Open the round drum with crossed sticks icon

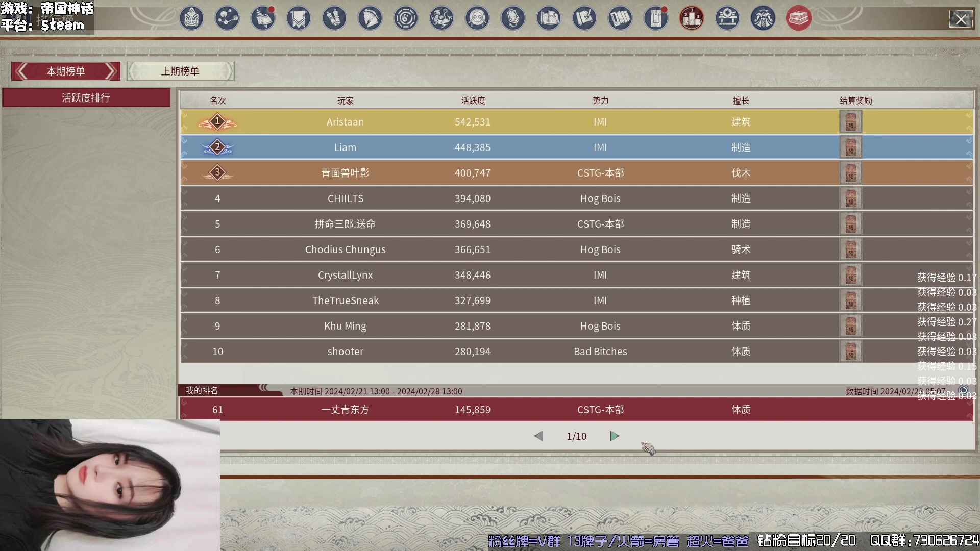click(477, 18)
